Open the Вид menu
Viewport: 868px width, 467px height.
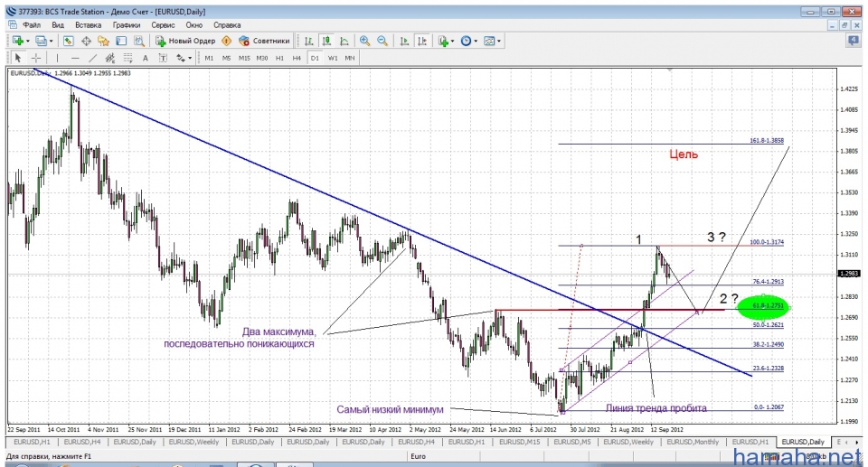click(x=58, y=25)
